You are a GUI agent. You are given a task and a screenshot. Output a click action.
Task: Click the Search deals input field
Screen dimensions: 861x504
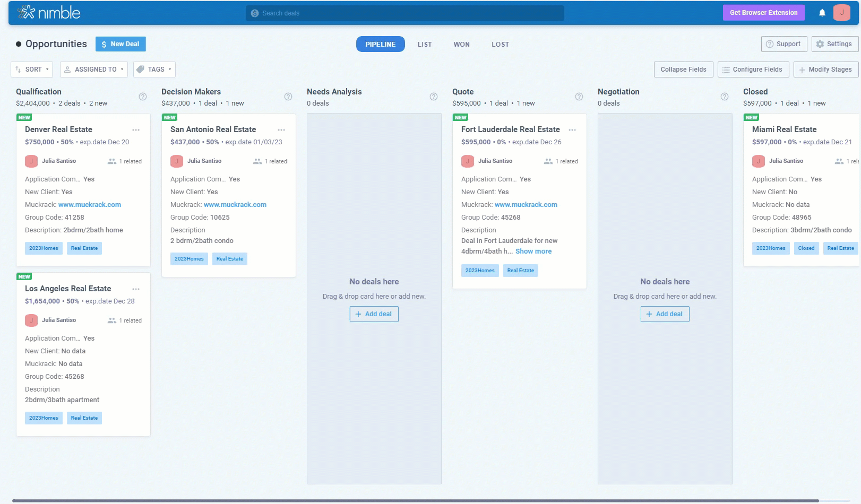click(x=404, y=13)
